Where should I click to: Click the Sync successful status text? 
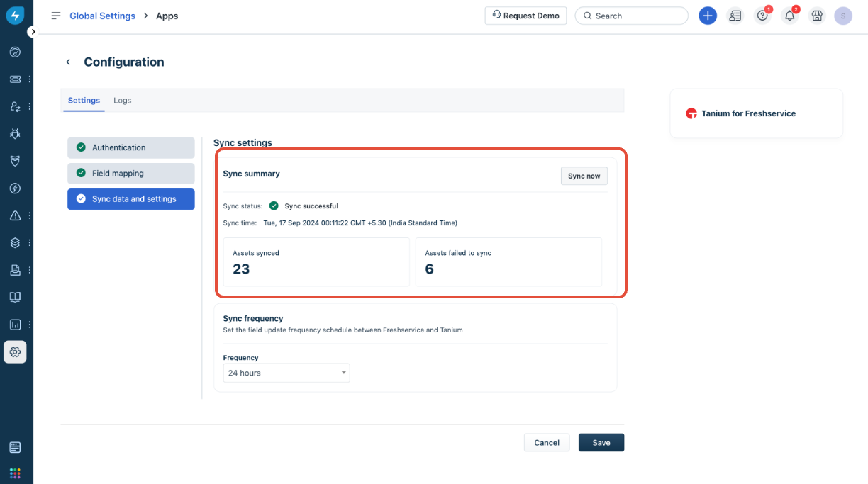pos(311,206)
